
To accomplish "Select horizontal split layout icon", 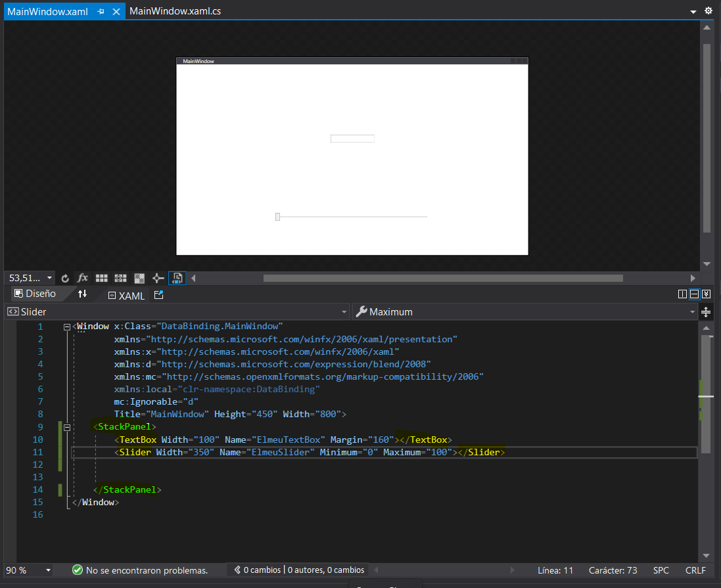I will tap(694, 294).
